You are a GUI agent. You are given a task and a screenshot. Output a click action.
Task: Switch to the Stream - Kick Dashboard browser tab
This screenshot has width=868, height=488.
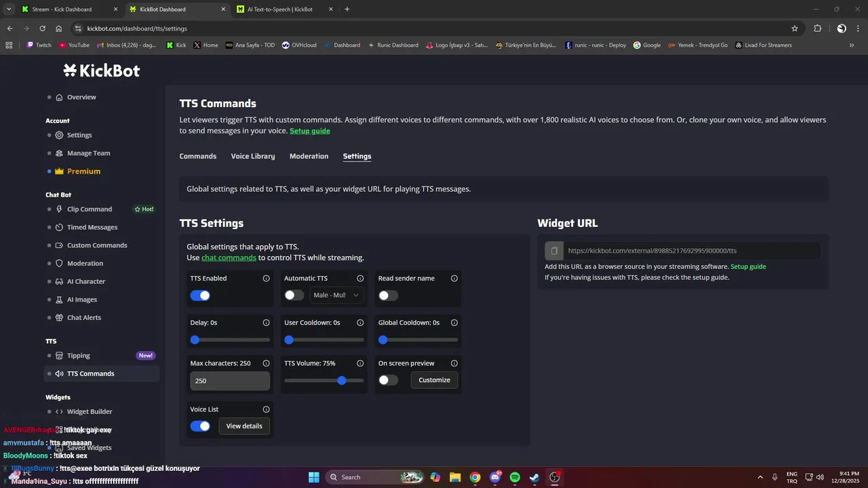[x=68, y=9]
